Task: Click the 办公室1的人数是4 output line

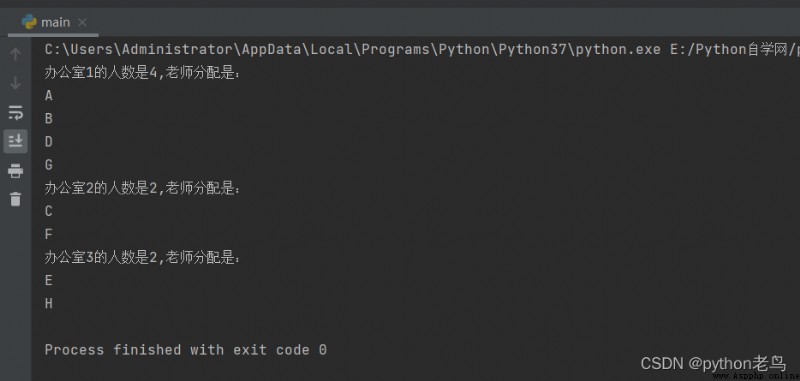Action: pyautogui.click(x=142, y=72)
